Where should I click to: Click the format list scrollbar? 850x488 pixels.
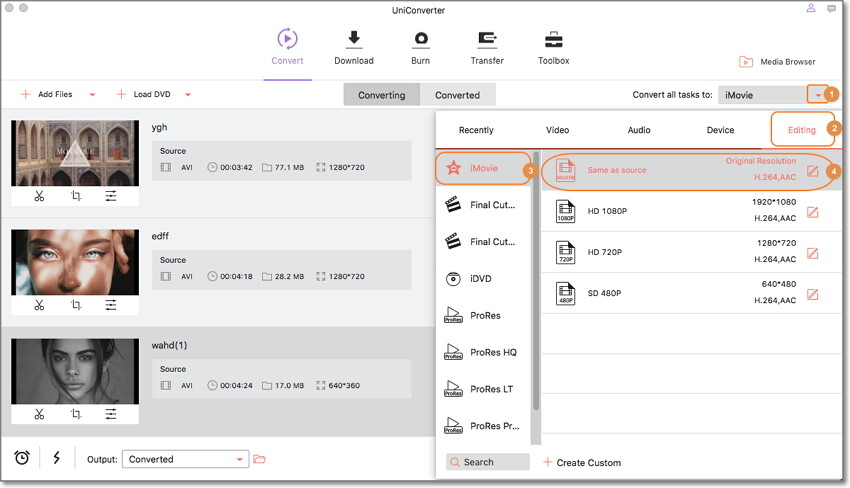pos(536,282)
